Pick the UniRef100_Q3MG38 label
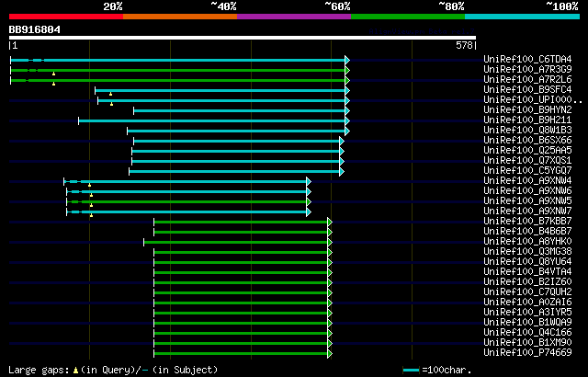 click(527, 251)
